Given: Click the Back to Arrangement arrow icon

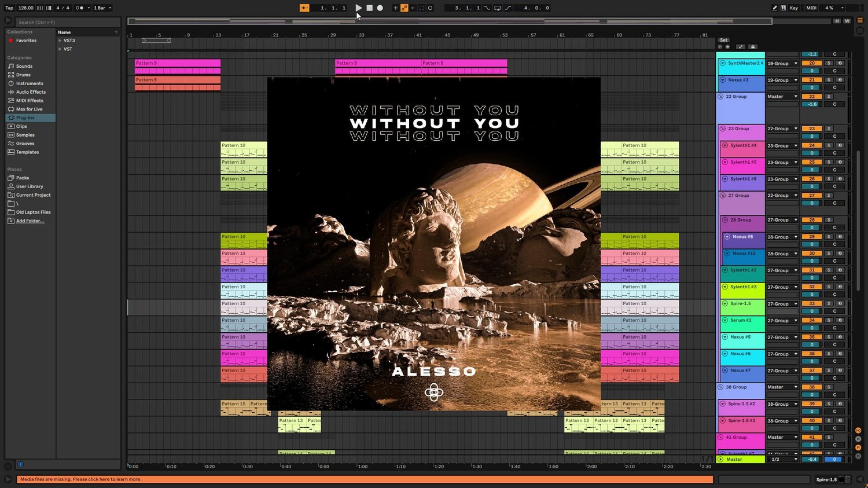Looking at the screenshot, I should point(413,8).
